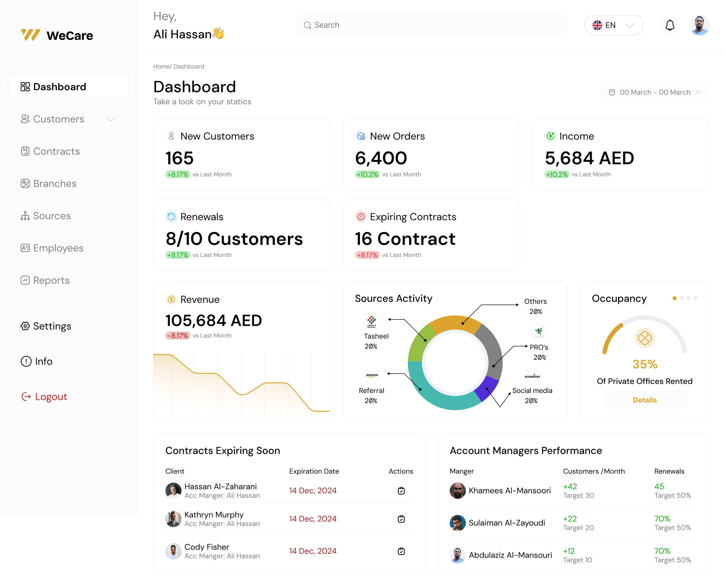This screenshot has width=726, height=588.
Task: Open the EN language dropdown
Action: (x=614, y=25)
